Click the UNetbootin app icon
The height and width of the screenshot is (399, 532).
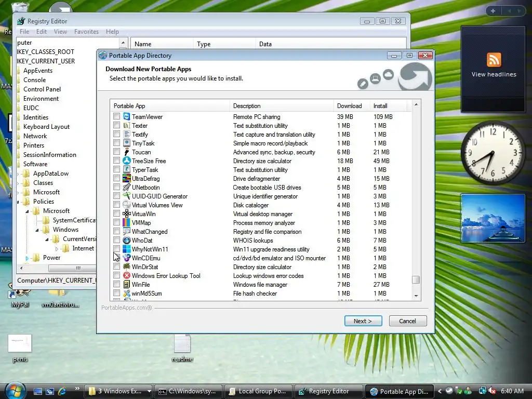pos(127,187)
